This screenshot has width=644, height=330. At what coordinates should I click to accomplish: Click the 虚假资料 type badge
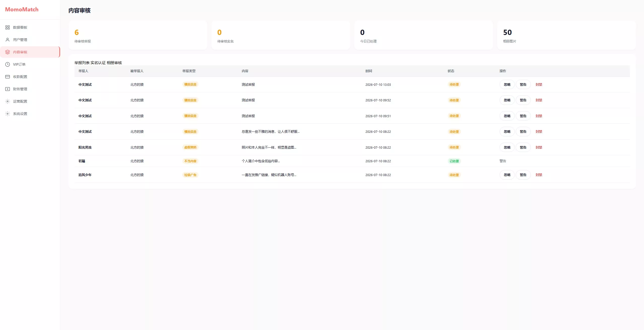pos(190,147)
